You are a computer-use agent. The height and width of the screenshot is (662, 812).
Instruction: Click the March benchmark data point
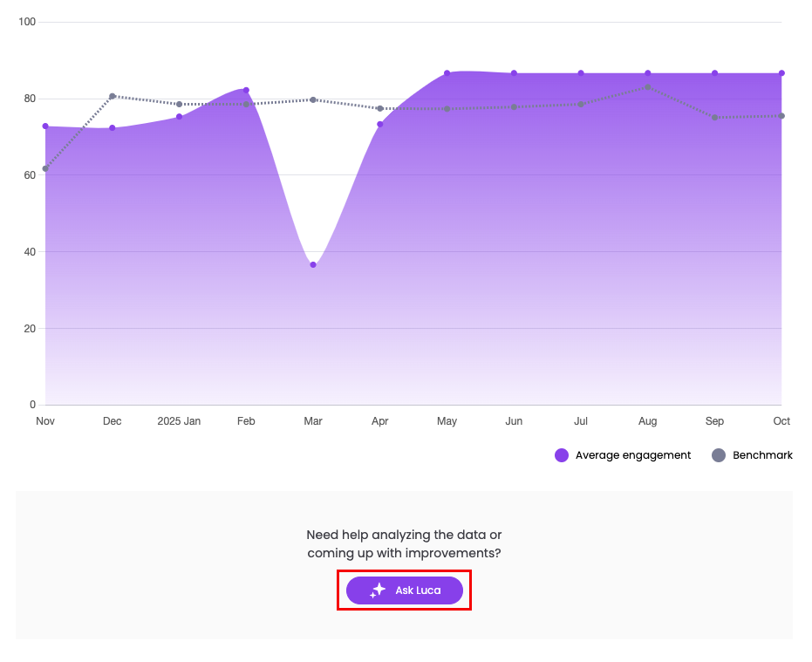313,99
